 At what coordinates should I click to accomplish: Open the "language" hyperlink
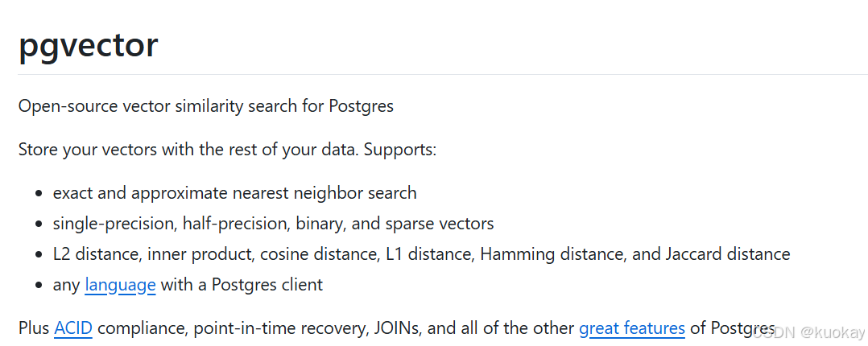click(x=120, y=285)
